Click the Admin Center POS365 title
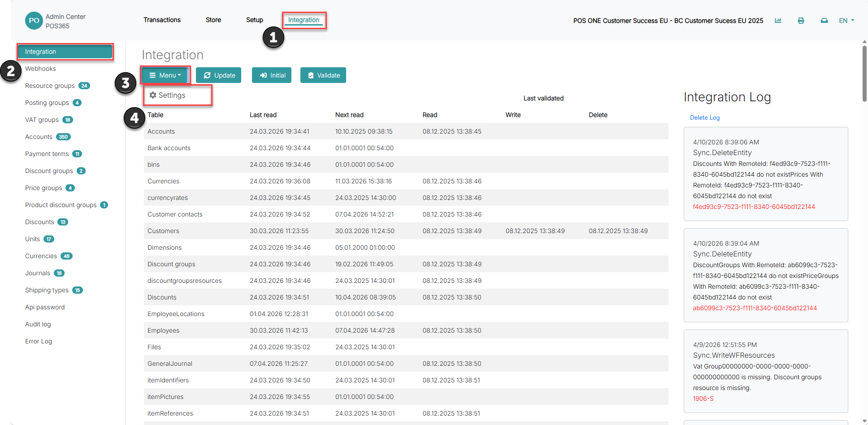868x425 pixels. 65,21
